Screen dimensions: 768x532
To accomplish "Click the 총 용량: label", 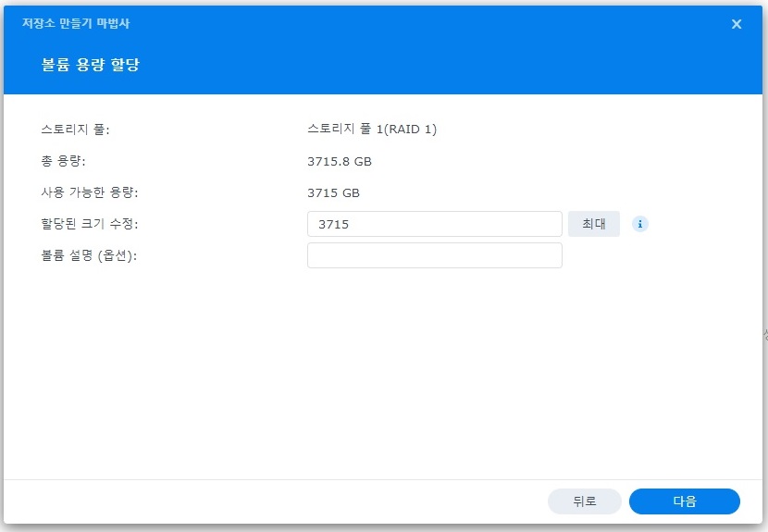I will (64, 161).
